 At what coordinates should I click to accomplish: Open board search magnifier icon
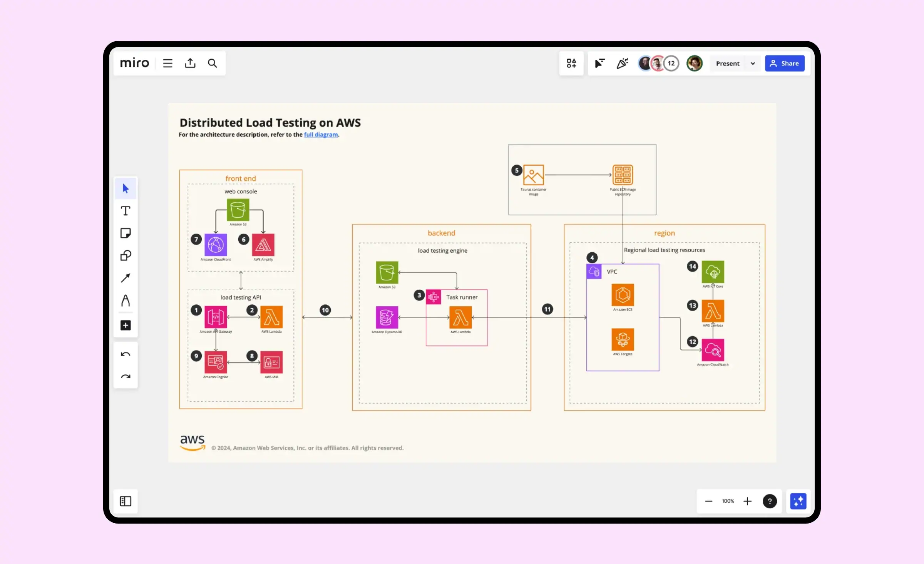click(213, 63)
